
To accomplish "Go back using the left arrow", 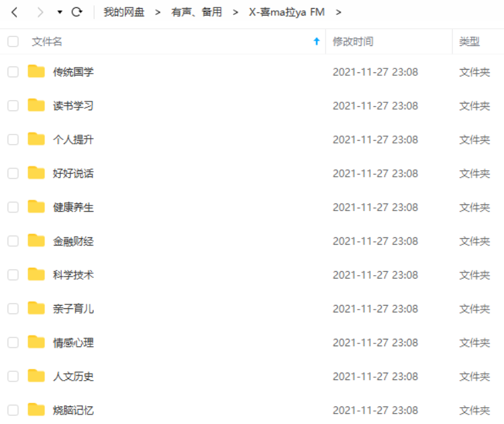I will 14,13.
